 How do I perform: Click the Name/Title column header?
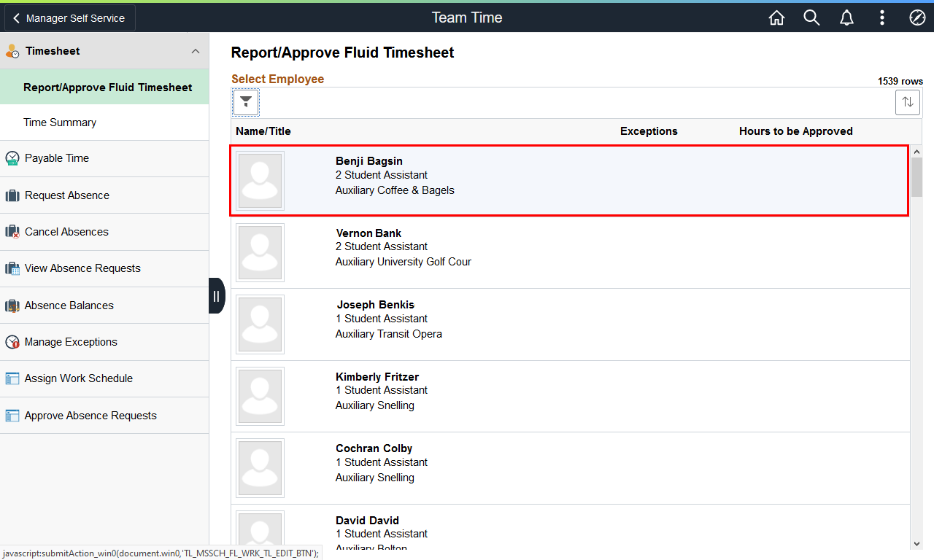click(263, 131)
